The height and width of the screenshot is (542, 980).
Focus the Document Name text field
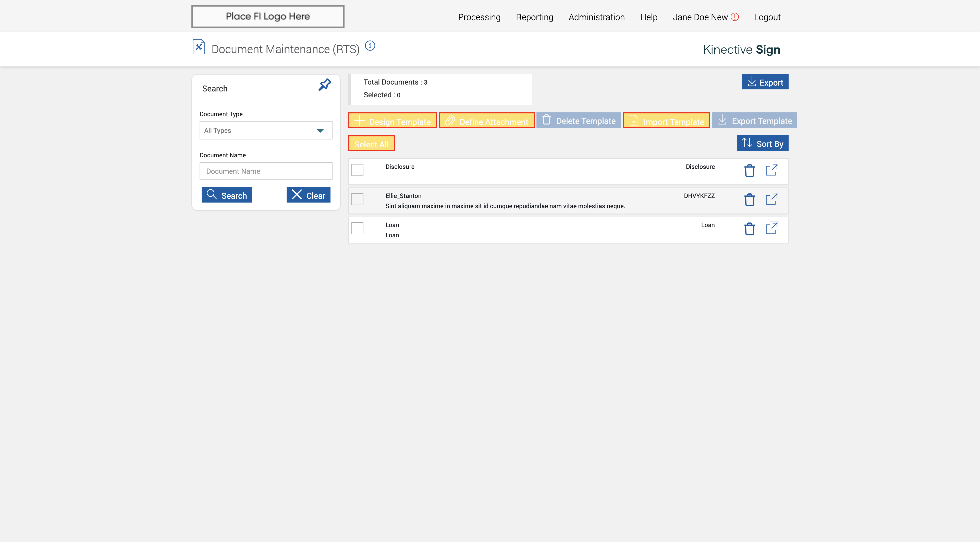click(265, 171)
